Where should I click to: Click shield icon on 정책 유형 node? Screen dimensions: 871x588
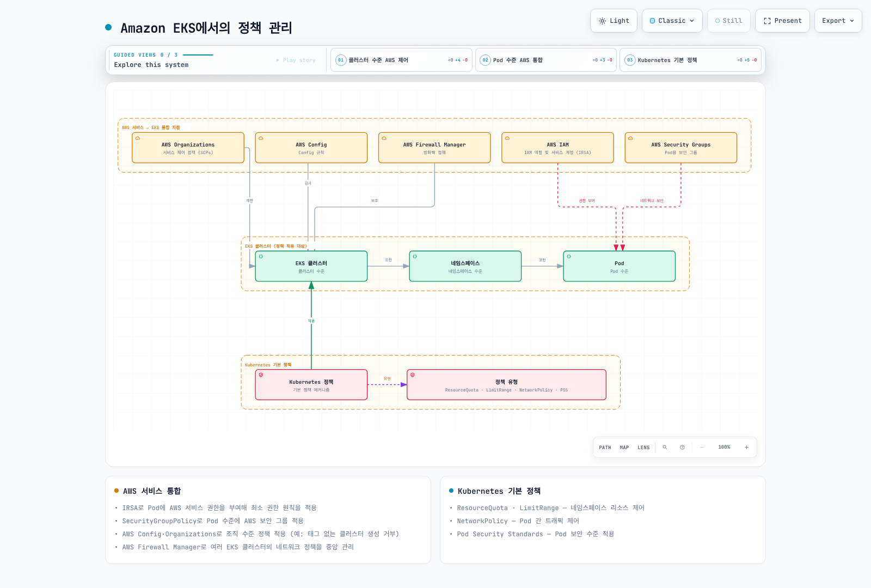[x=413, y=375]
